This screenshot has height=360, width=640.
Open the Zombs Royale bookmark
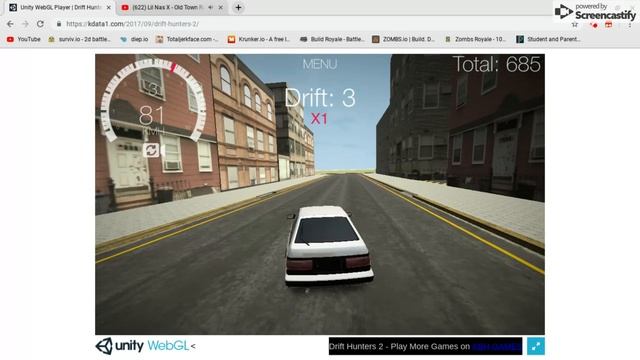[476, 39]
